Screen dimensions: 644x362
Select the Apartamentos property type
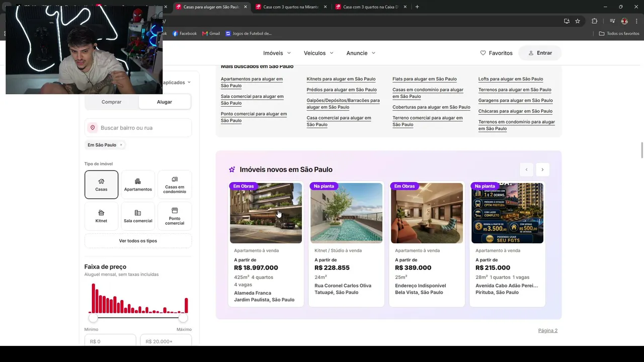pyautogui.click(x=138, y=185)
